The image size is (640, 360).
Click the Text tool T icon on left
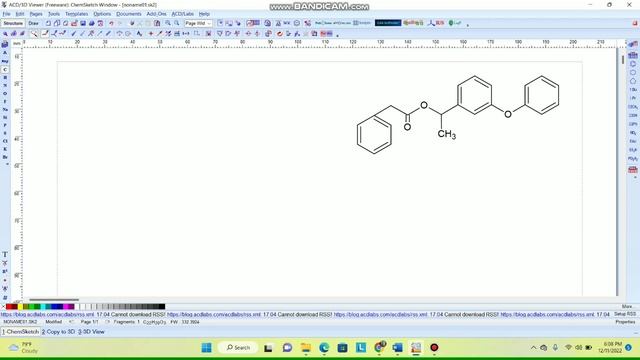[x=5, y=254]
